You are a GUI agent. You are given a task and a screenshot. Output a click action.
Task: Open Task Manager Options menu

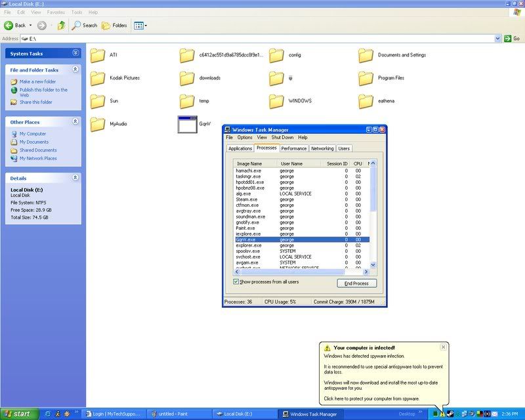pyautogui.click(x=245, y=137)
